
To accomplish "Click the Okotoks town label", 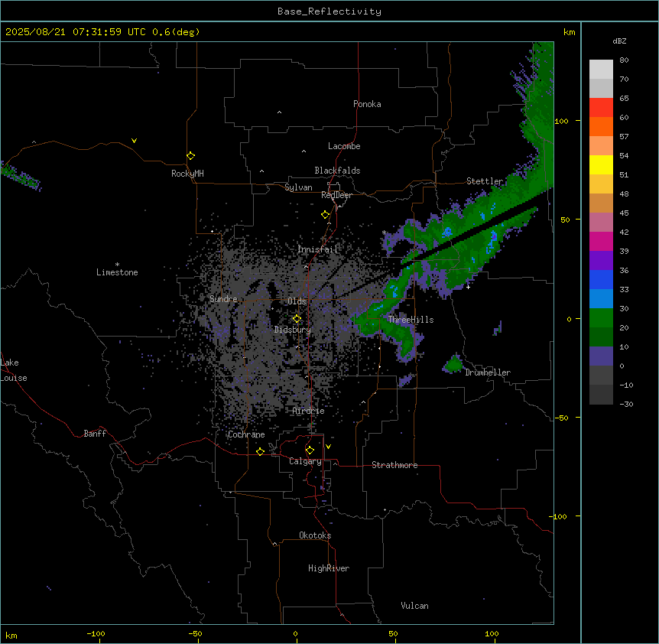I will 315,535.
